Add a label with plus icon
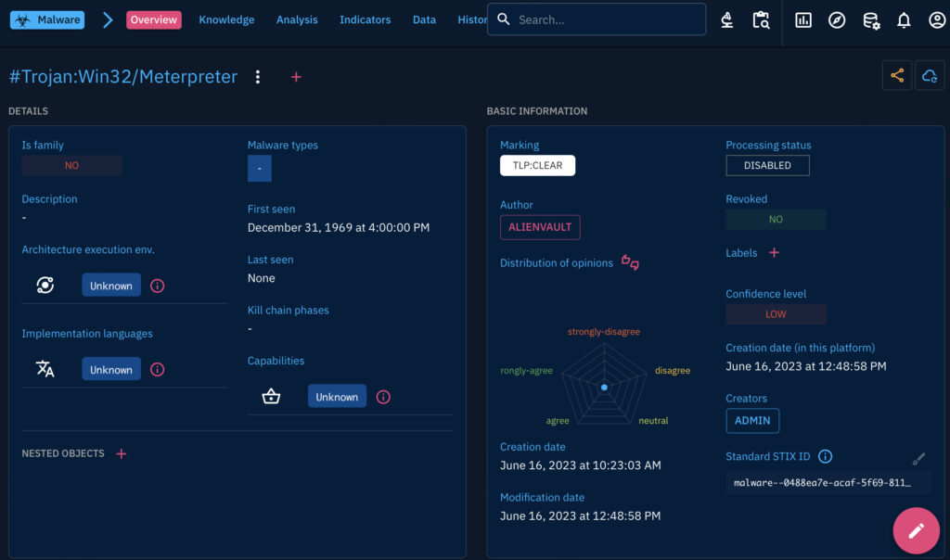The width and height of the screenshot is (950, 560). (775, 252)
